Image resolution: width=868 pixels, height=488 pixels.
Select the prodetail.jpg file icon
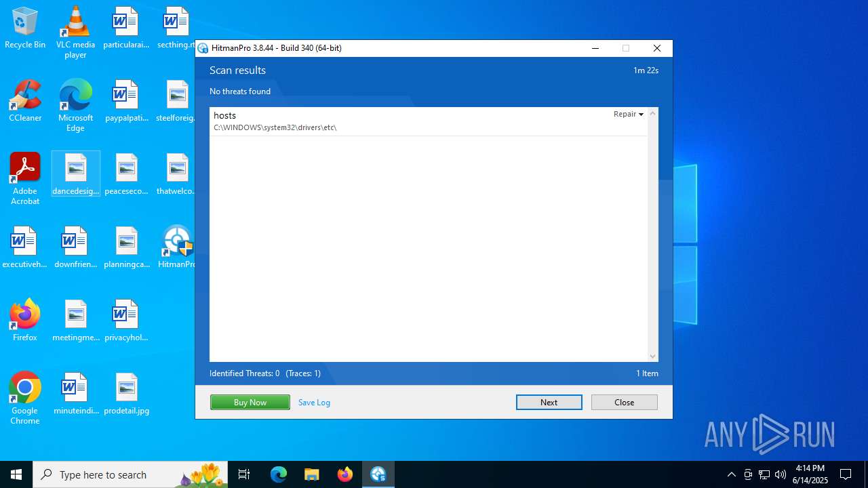tap(126, 394)
